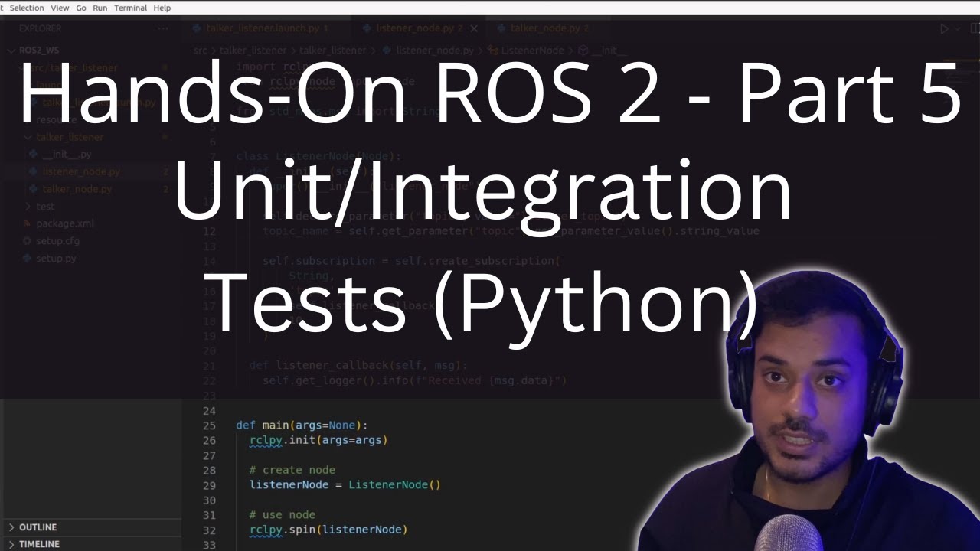Click the "def listener_callback(self, msg):" line
The image size is (980, 551).
click(x=358, y=366)
